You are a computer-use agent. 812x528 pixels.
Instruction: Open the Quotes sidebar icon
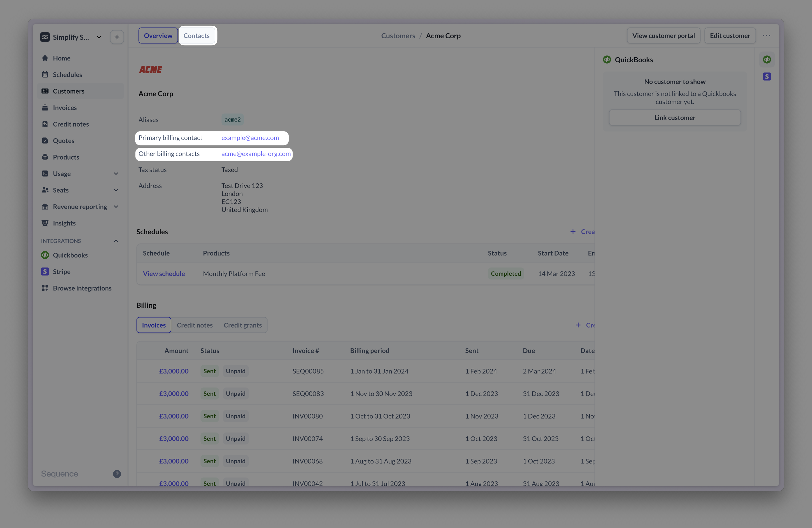[x=45, y=140]
